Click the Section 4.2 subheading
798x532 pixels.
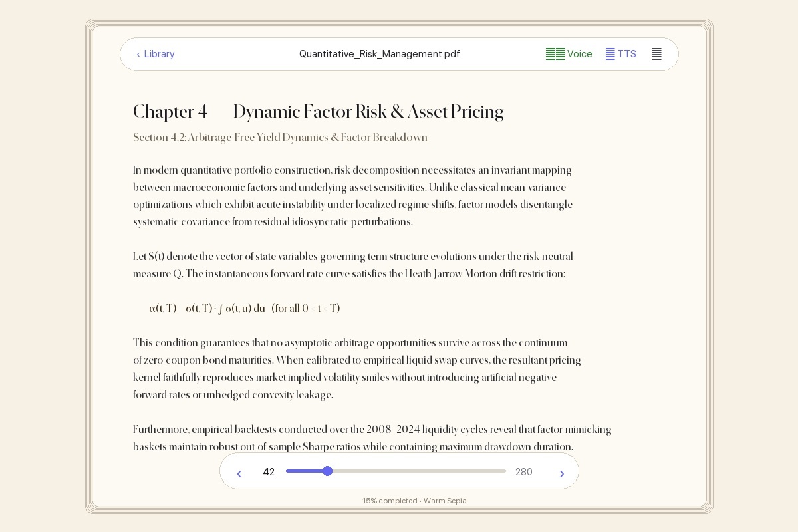[280, 138]
